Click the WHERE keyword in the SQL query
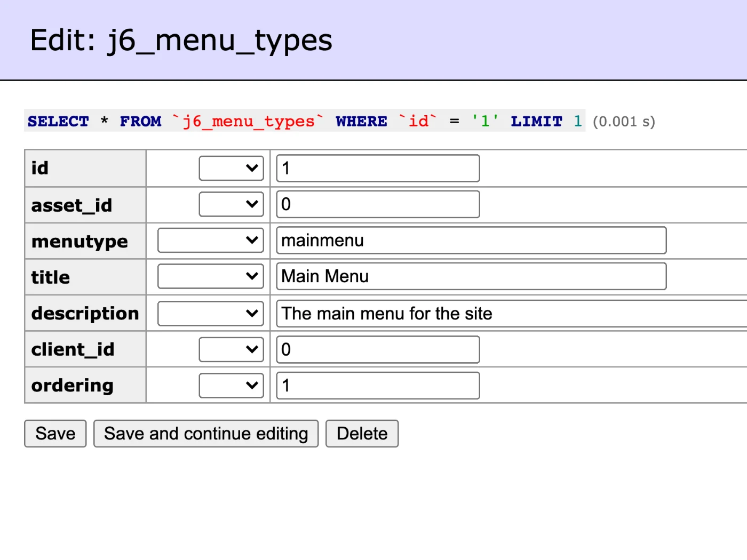The width and height of the screenshot is (747, 560). 361,122
